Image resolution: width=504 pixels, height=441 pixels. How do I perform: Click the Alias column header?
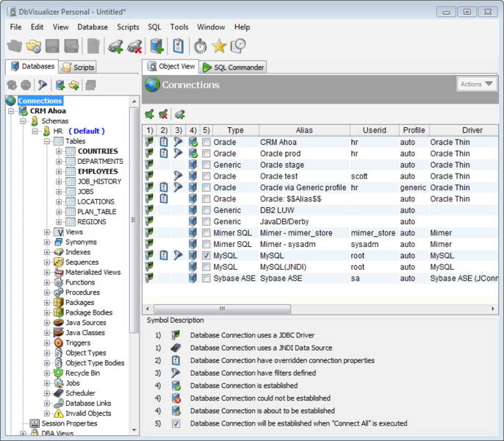tap(304, 130)
